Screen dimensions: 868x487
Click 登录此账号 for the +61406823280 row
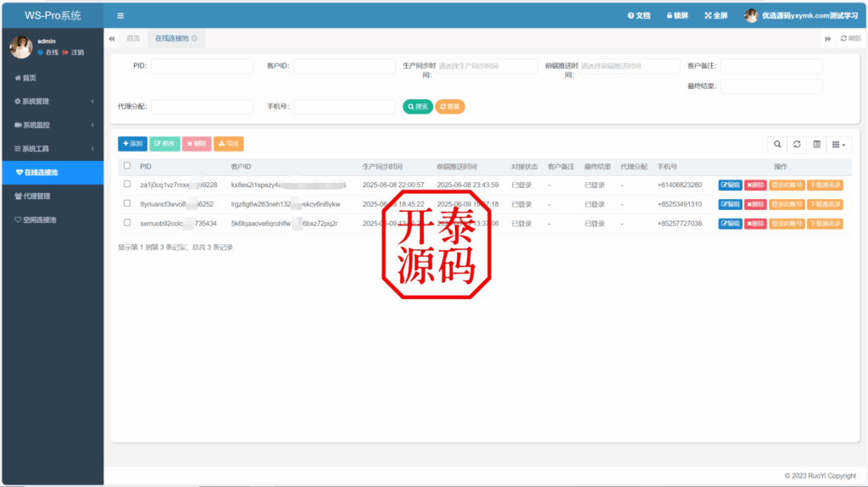[787, 185]
